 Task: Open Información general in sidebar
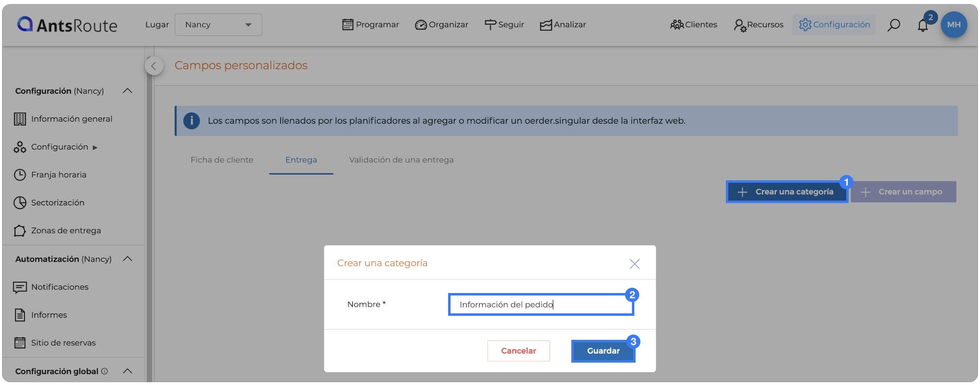pyautogui.click(x=63, y=119)
